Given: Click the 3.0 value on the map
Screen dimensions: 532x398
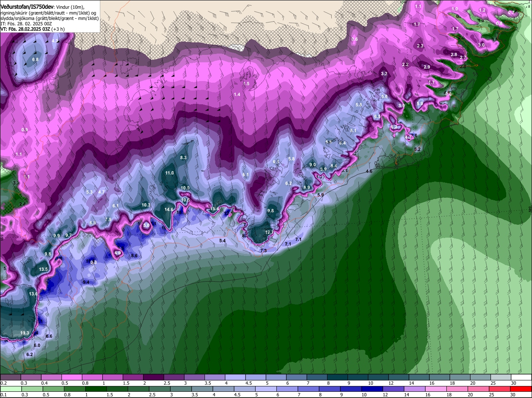Looking at the screenshot, I should coord(481,44).
